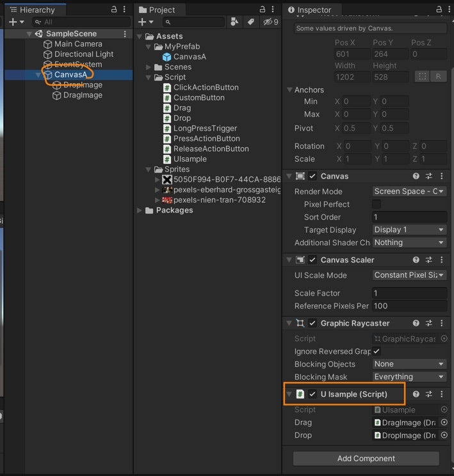Expand the Packages folder

point(140,210)
